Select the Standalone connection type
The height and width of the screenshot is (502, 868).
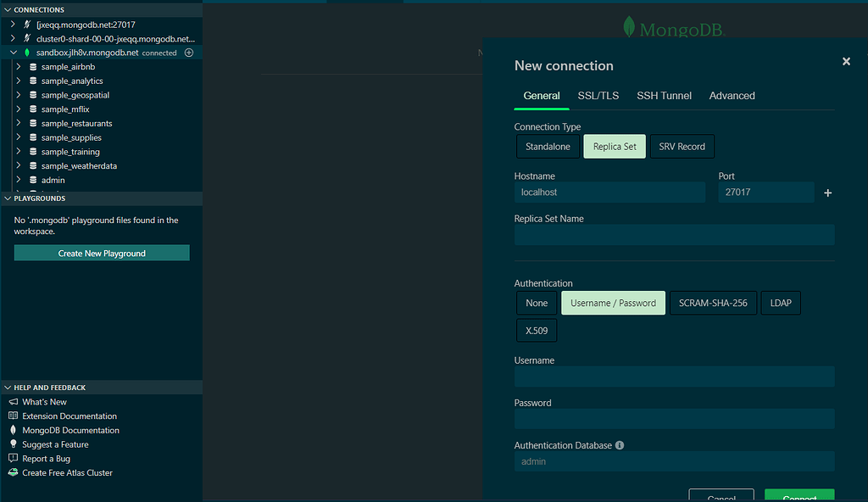click(548, 146)
